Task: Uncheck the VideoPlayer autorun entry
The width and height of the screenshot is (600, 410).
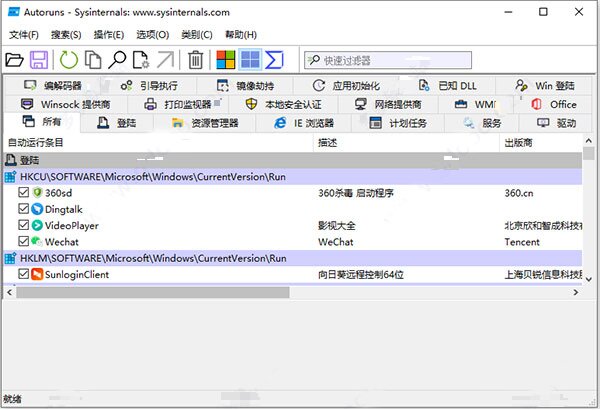Action: click(23, 225)
